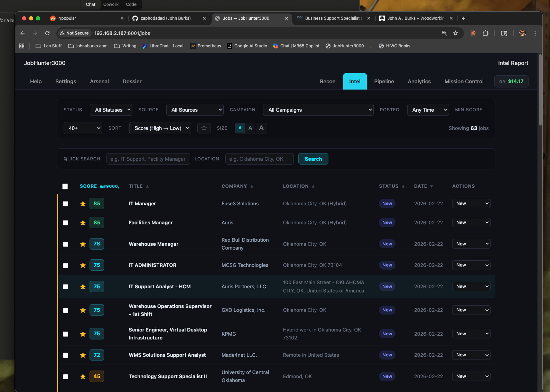
Task: Sort by the Date column header
Action: pyautogui.click(x=423, y=186)
